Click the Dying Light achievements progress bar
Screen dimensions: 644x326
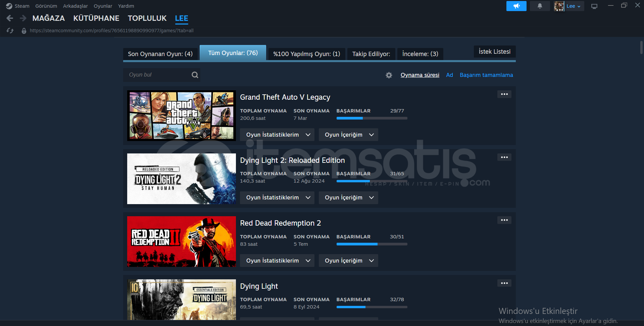tap(372, 307)
